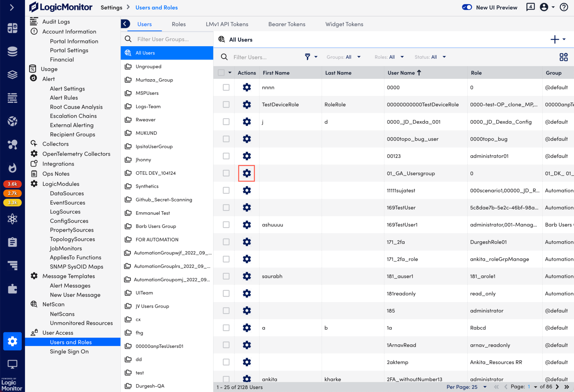
Task: Click the notifications speech bubble icon
Action: (x=530, y=7)
